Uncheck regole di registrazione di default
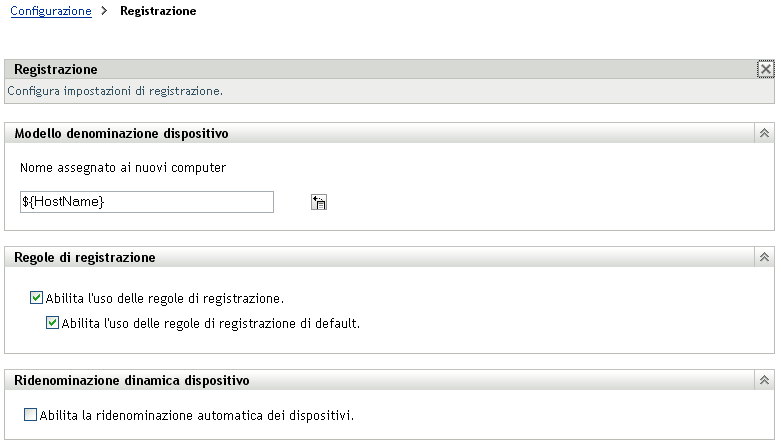Viewport: 781px width, 447px height. 53,323
